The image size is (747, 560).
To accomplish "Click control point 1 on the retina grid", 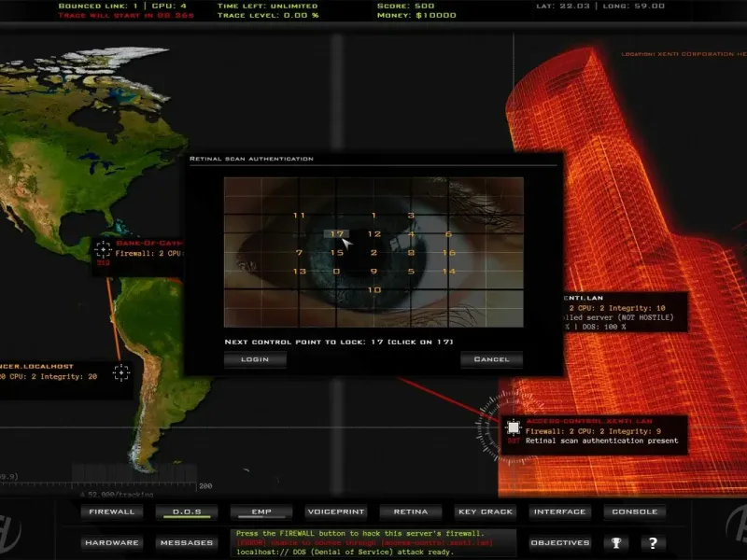I will pyautogui.click(x=374, y=216).
